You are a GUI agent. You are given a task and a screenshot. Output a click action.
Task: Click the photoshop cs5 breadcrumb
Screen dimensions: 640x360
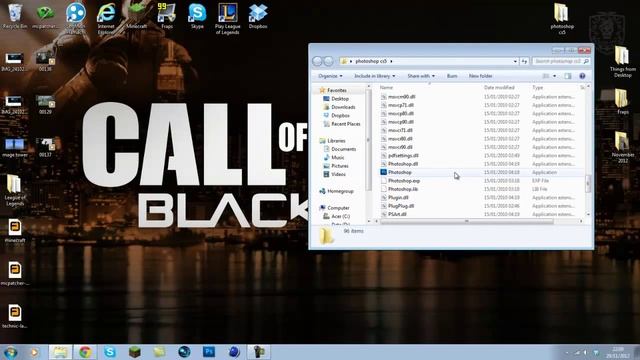coord(371,61)
